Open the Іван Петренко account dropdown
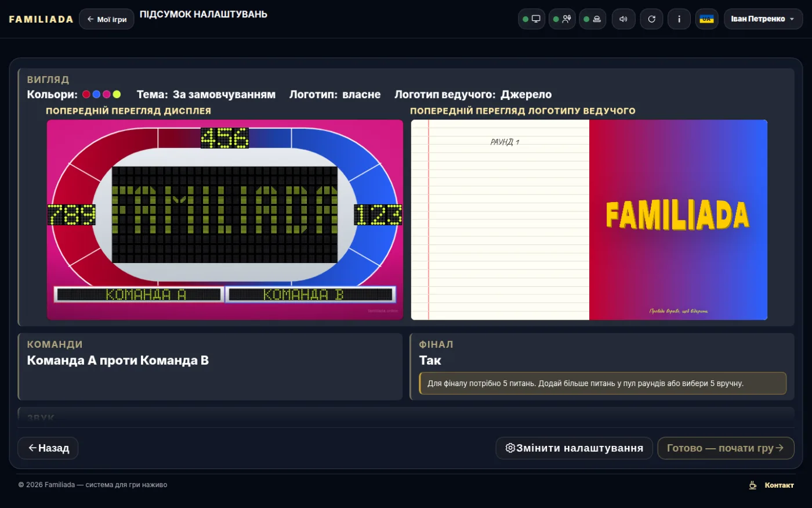The image size is (812, 508). tap(763, 19)
